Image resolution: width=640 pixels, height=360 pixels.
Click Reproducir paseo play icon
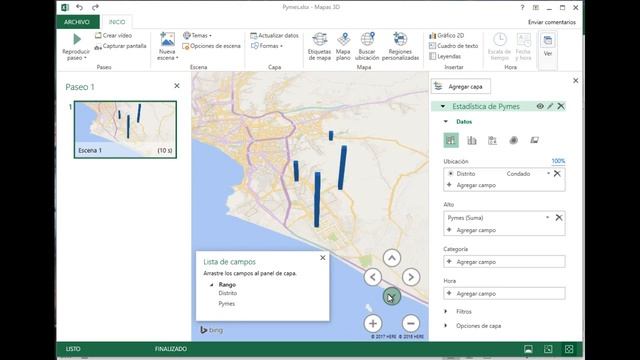click(x=76, y=39)
